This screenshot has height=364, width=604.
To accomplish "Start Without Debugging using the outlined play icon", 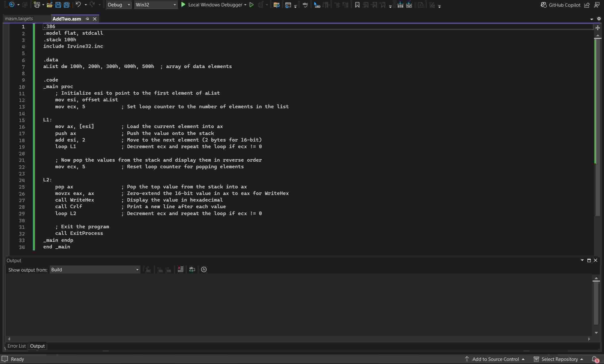I will pyautogui.click(x=251, y=5).
